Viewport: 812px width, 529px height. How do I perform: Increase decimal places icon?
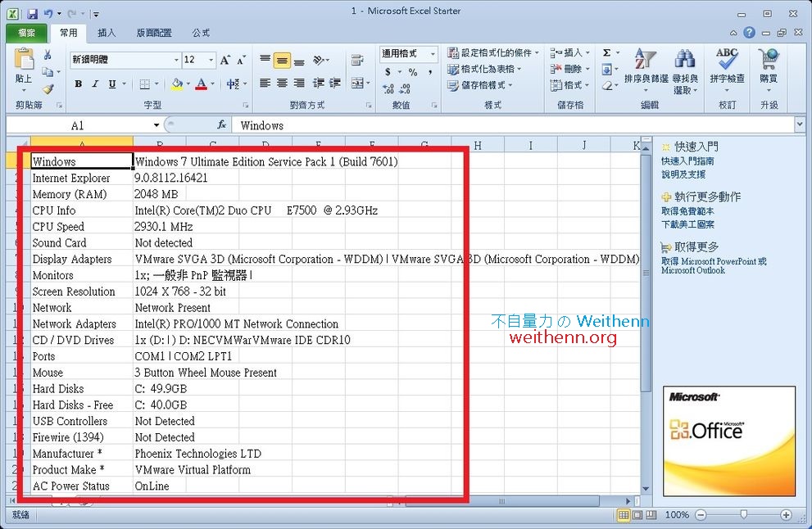tap(388, 89)
